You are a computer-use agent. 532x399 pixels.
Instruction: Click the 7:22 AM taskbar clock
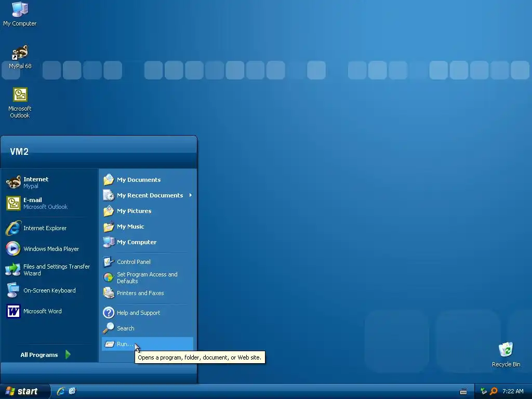tap(513, 391)
